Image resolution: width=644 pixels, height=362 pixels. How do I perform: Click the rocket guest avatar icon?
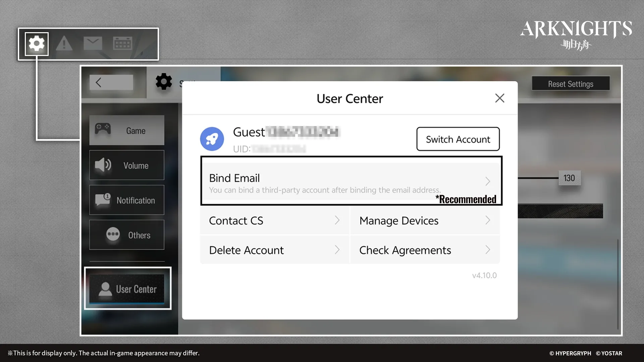(212, 138)
